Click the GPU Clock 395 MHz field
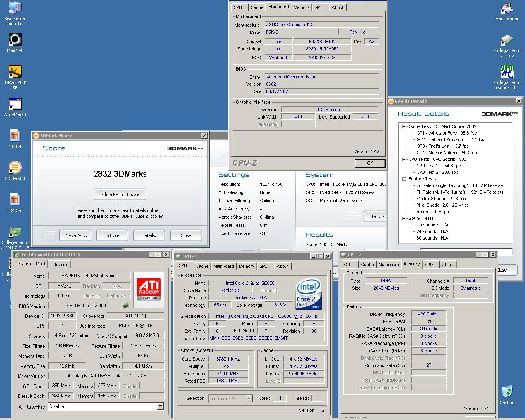The width and height of the screenshot is (525, 420). point(61,386)
